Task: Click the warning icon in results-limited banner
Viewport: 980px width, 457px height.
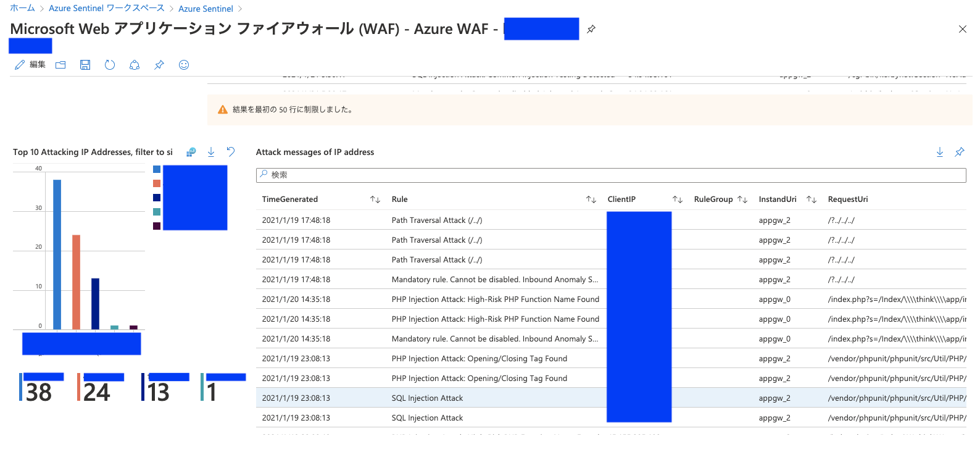Action: (x=223, y=110)
